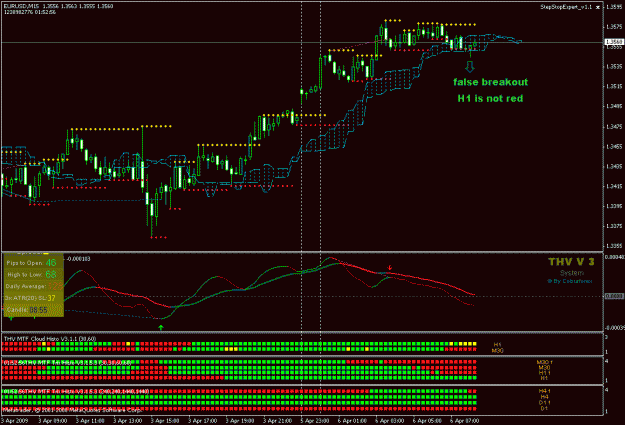
Task: Click the D1 label in bottom panel
Action: (x=544, y=408)
